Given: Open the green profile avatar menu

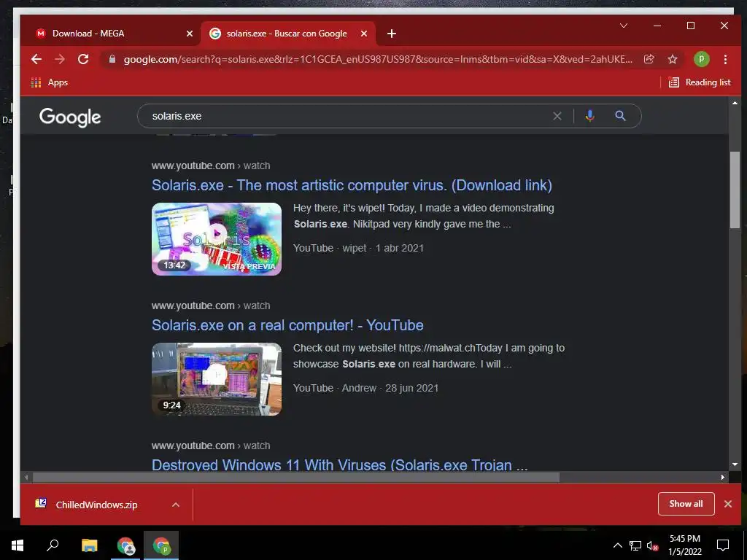Looking at the screenshot, I should coord(701,59).
